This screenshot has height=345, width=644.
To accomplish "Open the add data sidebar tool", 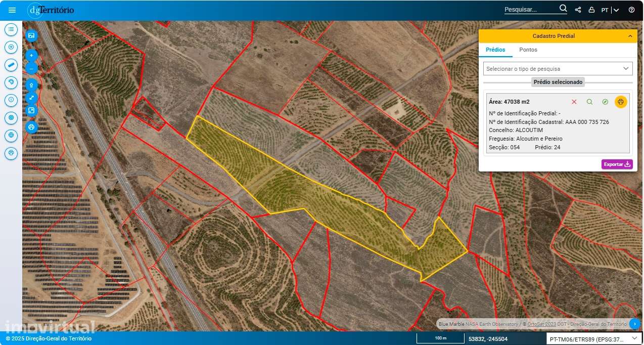I will 11,47.
